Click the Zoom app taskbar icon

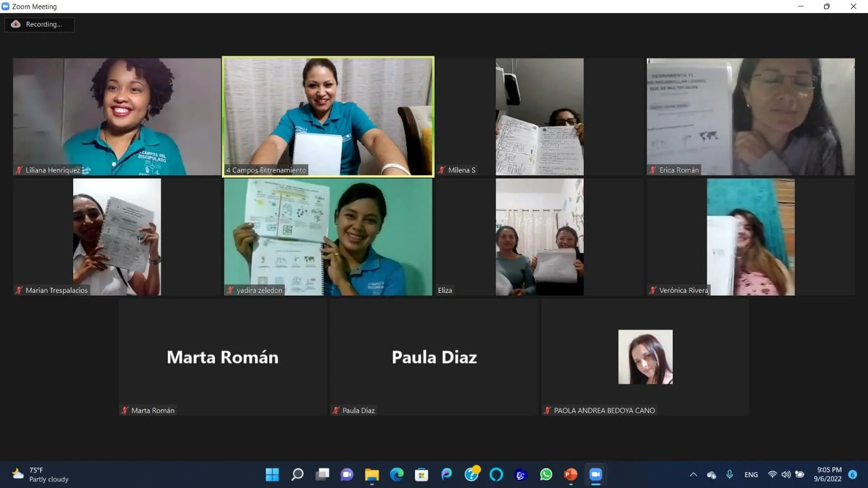pos(596,474)
